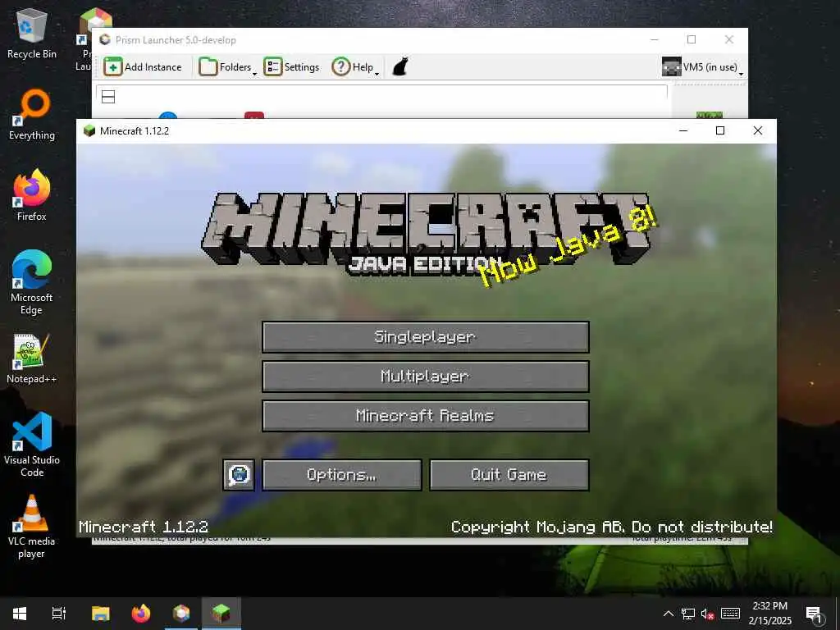Image resolution: width=840 pixels, height=630 pixels.
Task: Open the Singleplayer menu
Action: 426,337
